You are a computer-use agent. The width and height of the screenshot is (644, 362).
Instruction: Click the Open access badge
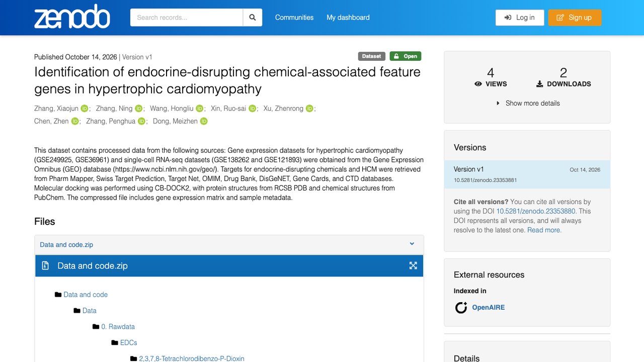tap(406, 56)
